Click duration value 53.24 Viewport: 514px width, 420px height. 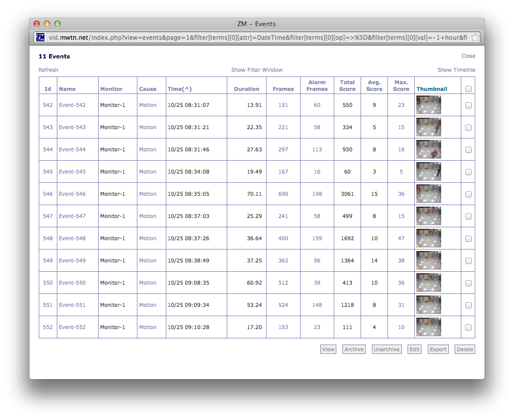[254, 305]
